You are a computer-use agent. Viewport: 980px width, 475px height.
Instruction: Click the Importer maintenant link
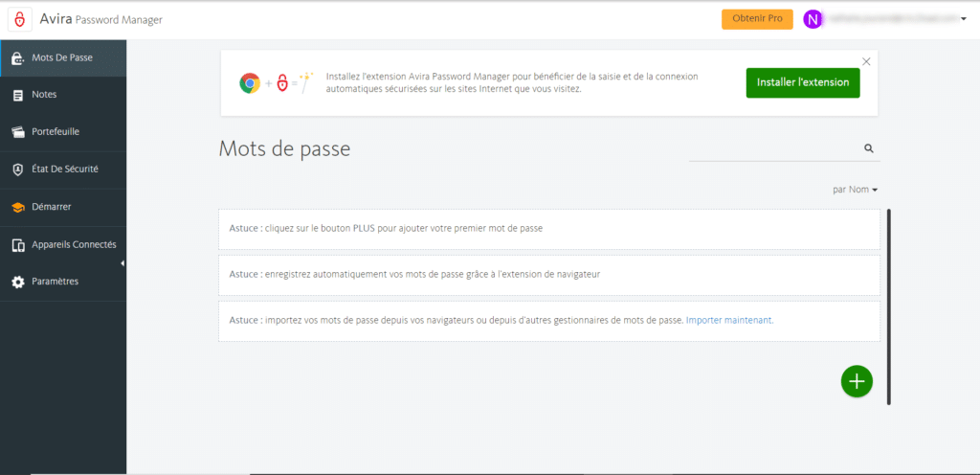point(730,320)
